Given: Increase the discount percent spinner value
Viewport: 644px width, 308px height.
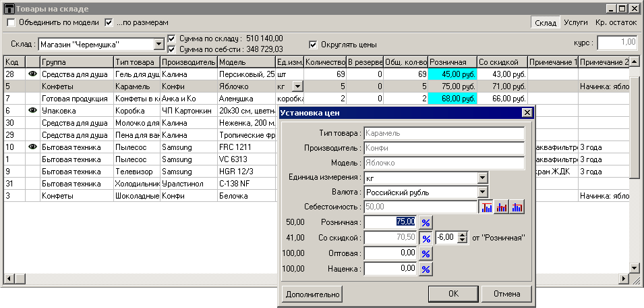Looking at the screenshot, I should [x=463, y=235].
